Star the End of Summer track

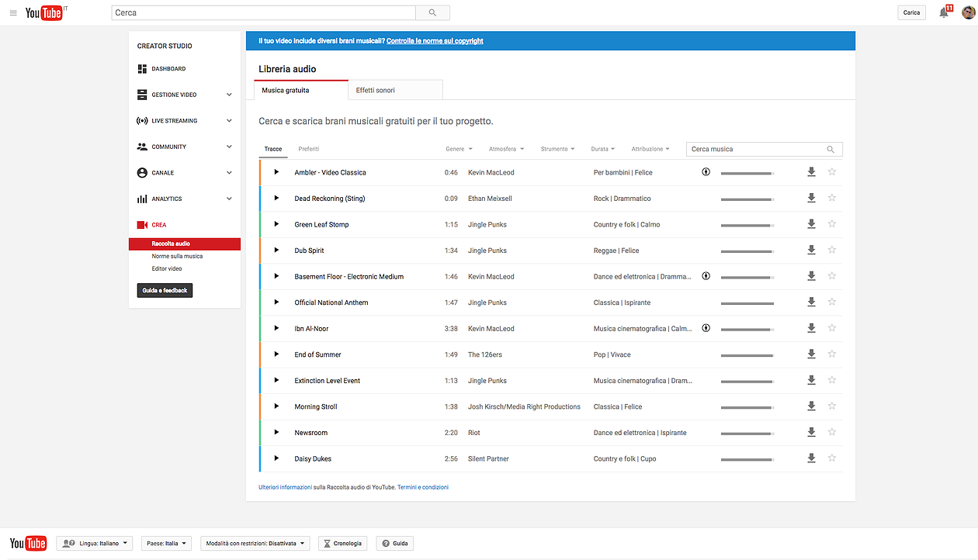click(x=832, y=354)
